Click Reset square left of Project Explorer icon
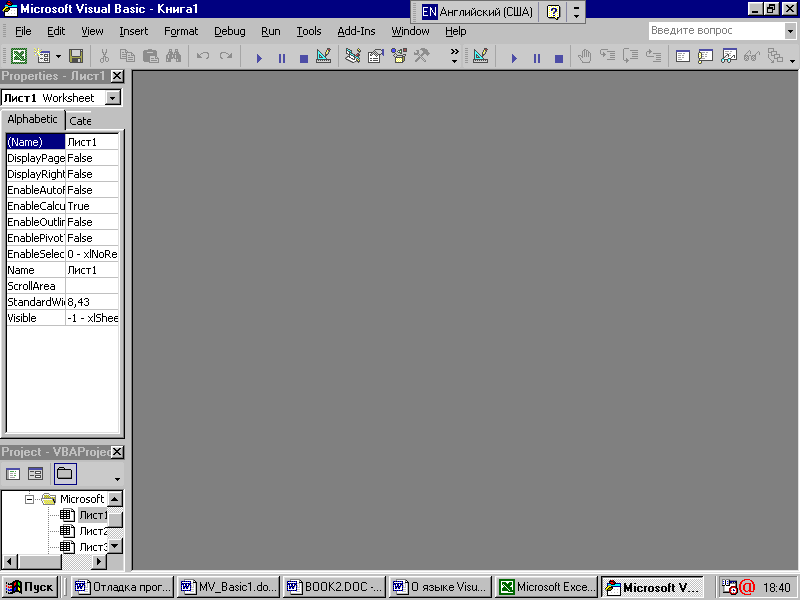The width and height of the screenshot is (800, 600). 304,58
